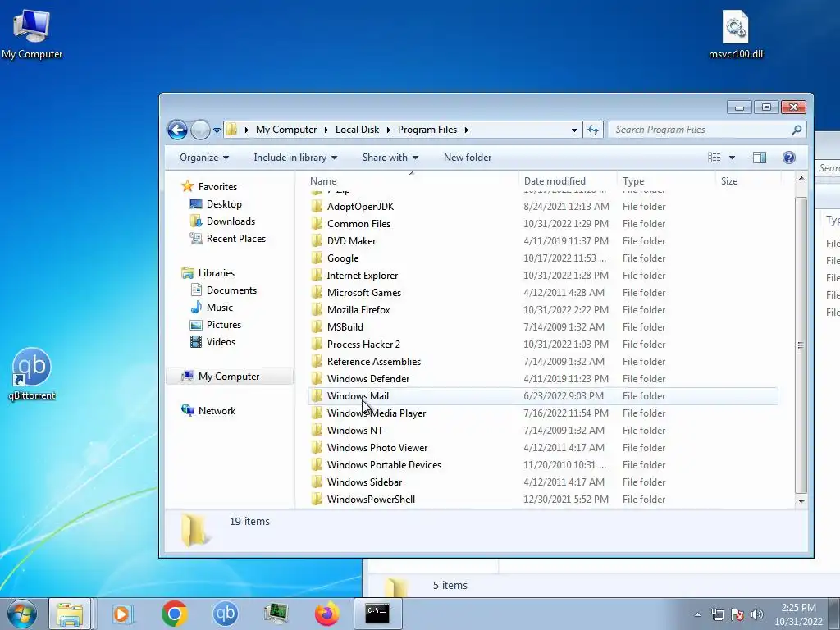Select Libraries in the navigation pane
The width and height of the screenshot is (840, 630).
[216, 272]
